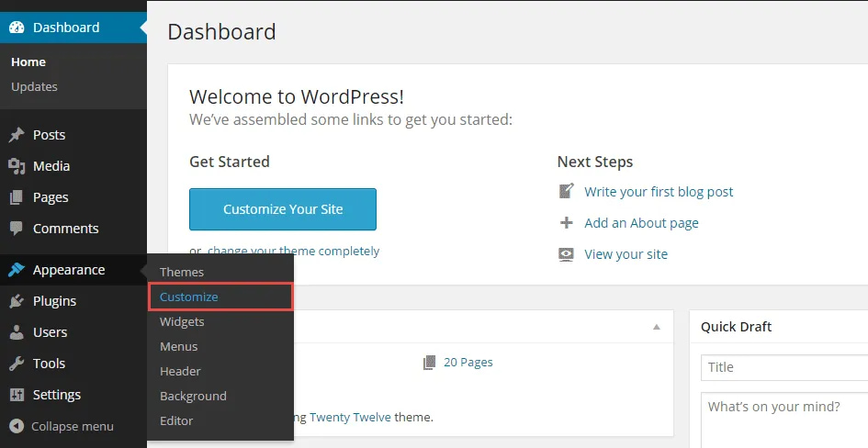
Task: Click the Comments speech bubble icon
Action: click(17, 229)
